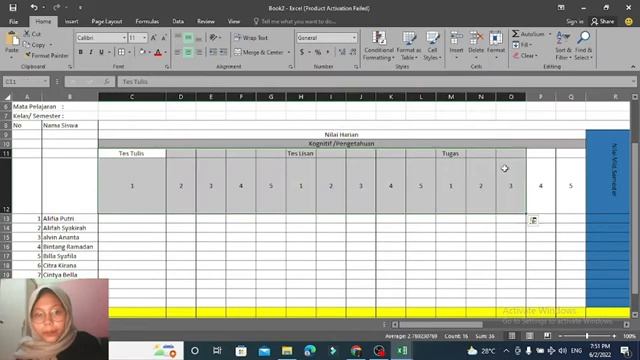This screenshot has width=640, height=360.
Task: Click the Select All corner triangle
Action: pyautogui.click(x=7, y=97)
